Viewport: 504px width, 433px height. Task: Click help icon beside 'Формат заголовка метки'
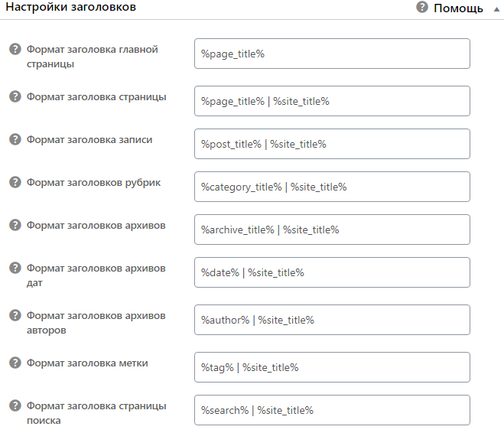pyautogui.click(x=15, y=363)
